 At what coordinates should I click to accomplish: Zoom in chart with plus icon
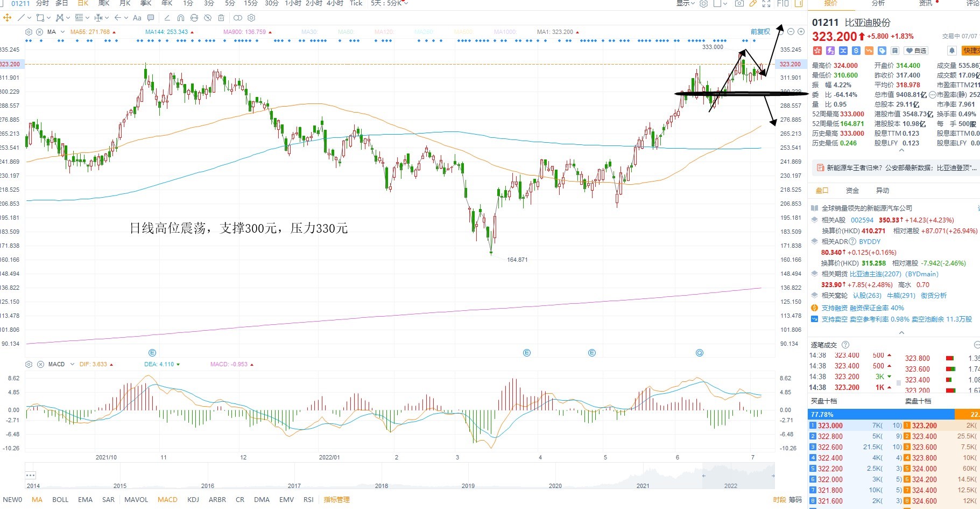pos(801,32)
